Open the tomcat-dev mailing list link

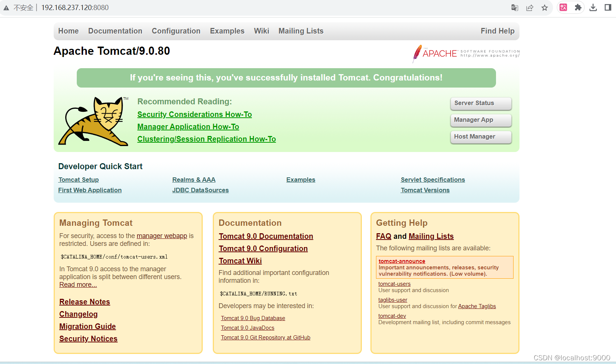click(x=392, y=316)
